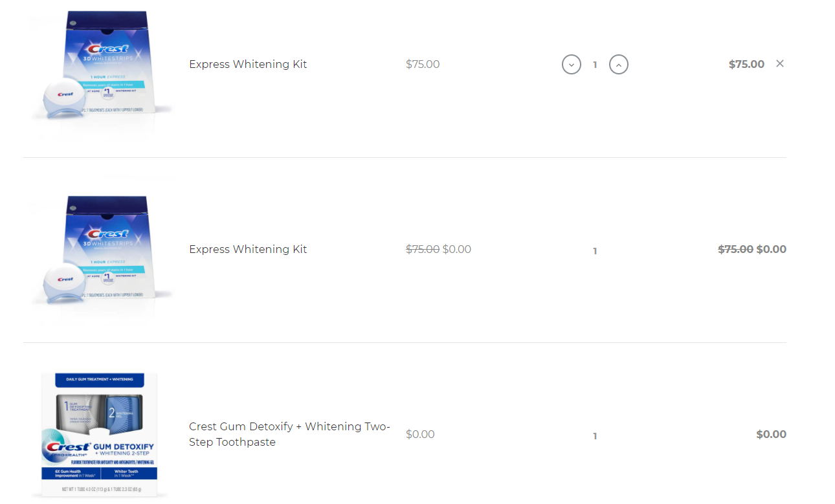Open the free Express Whitening Kit product image
835x504 pixels.
(x=102, y=250)
